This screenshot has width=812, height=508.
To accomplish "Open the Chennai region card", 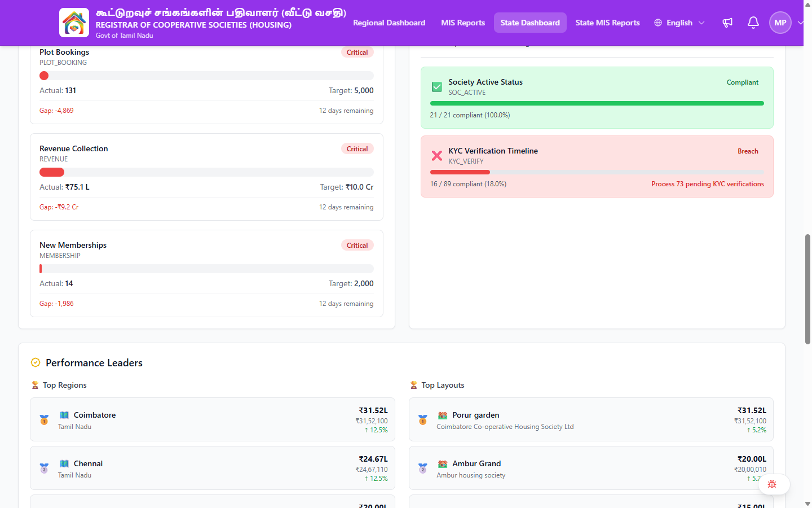I will (213, 468).
